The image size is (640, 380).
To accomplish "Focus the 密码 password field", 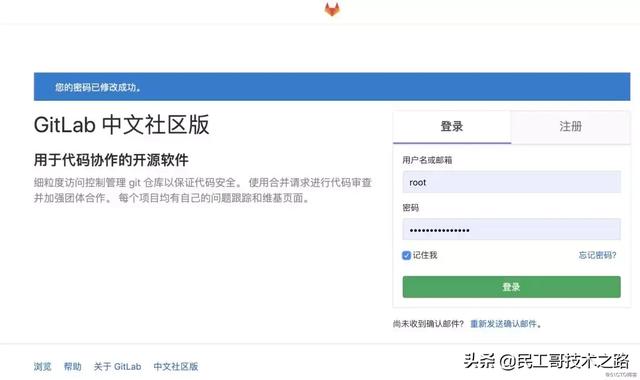I will point(511,229).
